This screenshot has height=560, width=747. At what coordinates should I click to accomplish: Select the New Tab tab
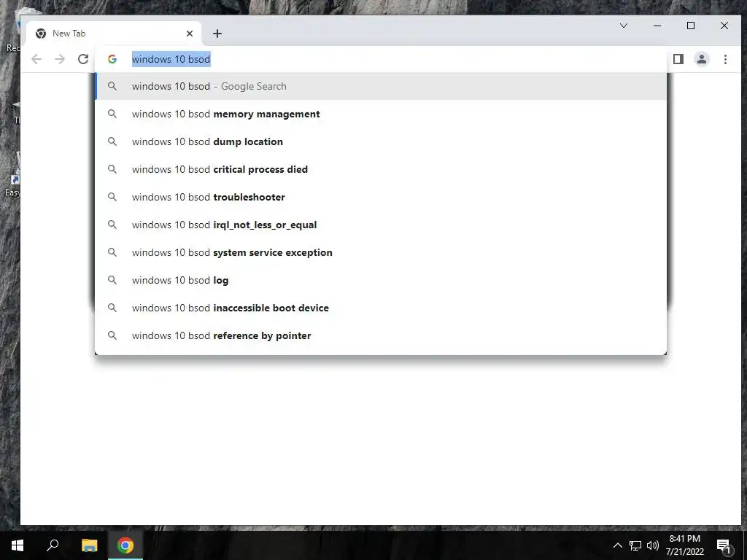click(115, 34)
